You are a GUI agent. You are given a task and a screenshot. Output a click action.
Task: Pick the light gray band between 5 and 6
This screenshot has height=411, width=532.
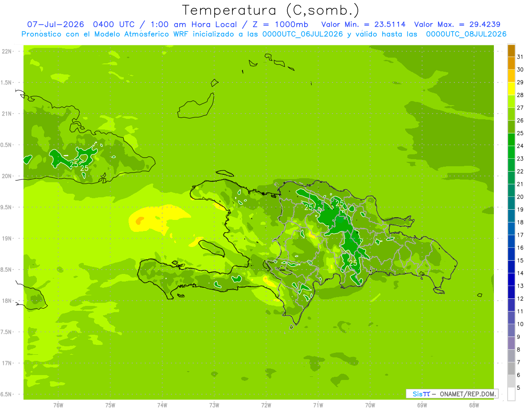coord(511,381)
